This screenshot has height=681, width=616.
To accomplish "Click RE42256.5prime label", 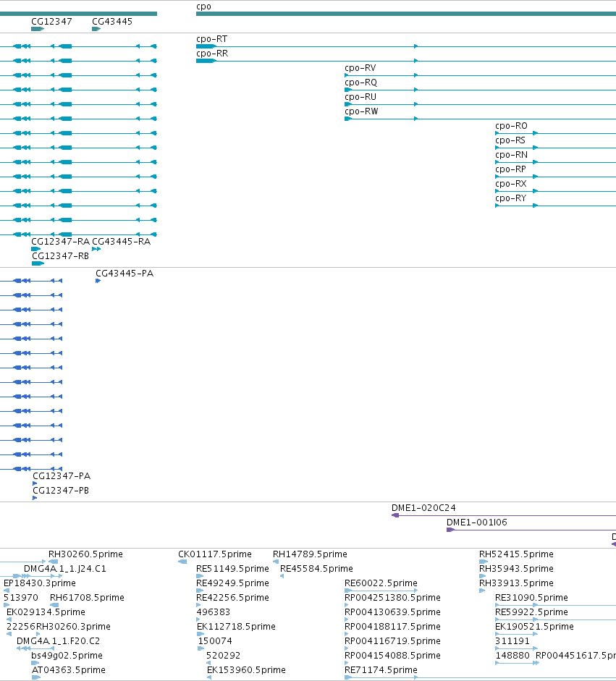I will point(232,598).
